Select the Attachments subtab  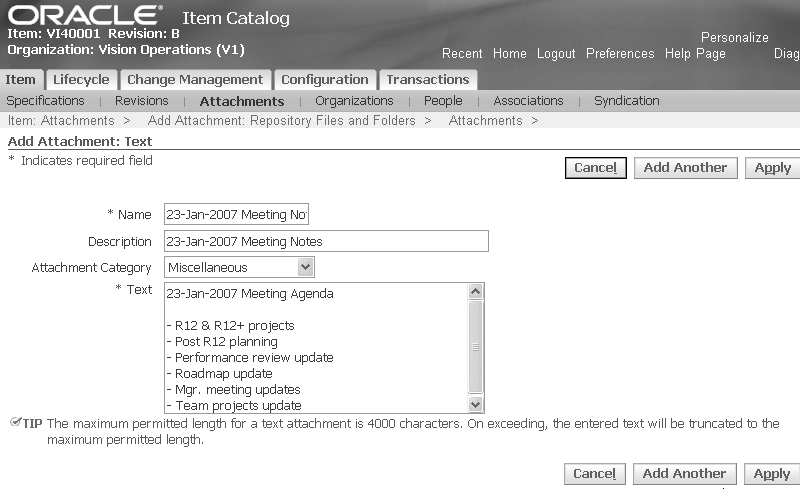[242, 102]
